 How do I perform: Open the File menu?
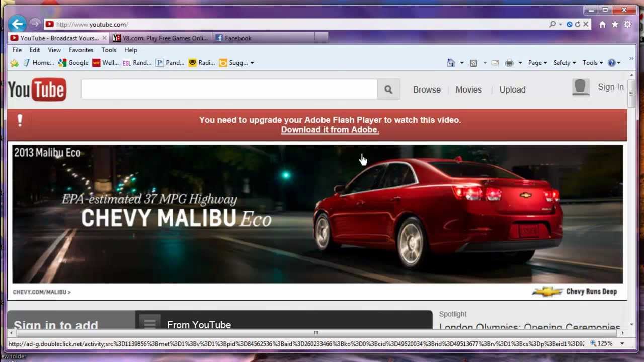point(17,50)
